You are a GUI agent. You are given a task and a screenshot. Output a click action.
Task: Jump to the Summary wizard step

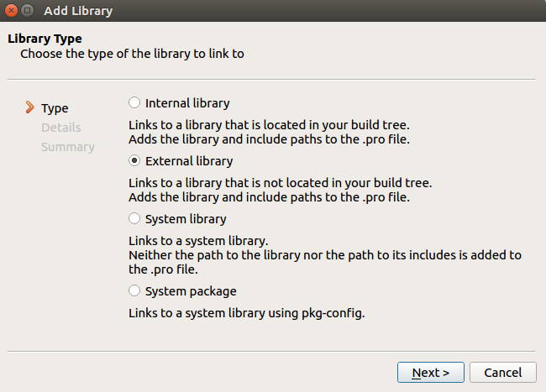click(x=67, y=147)
